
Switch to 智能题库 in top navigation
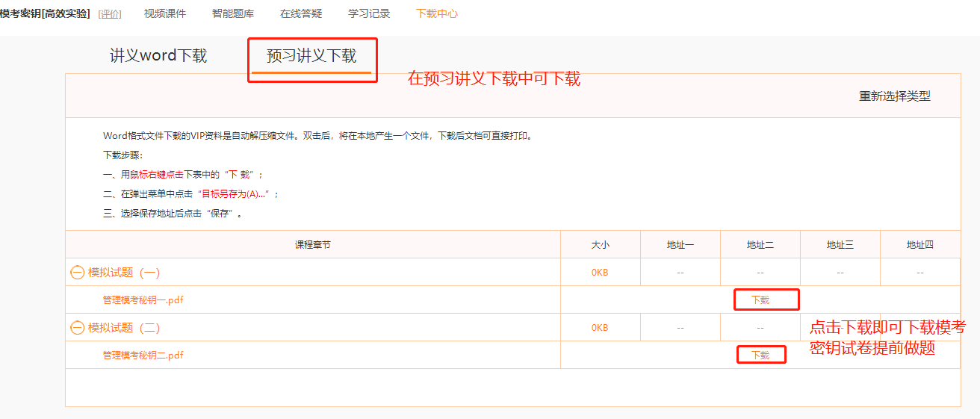coord(233,13)
